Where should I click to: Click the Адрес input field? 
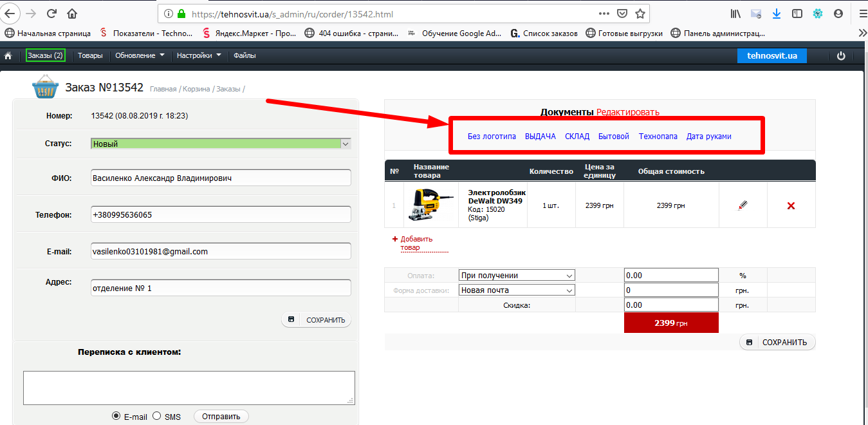click(221, 288)
